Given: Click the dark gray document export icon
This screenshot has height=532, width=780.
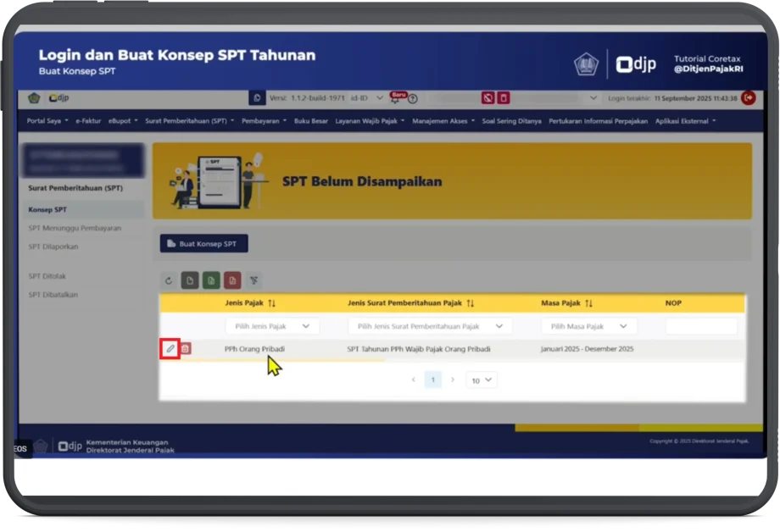Looking at the screenshot, I should click(190, 280).
